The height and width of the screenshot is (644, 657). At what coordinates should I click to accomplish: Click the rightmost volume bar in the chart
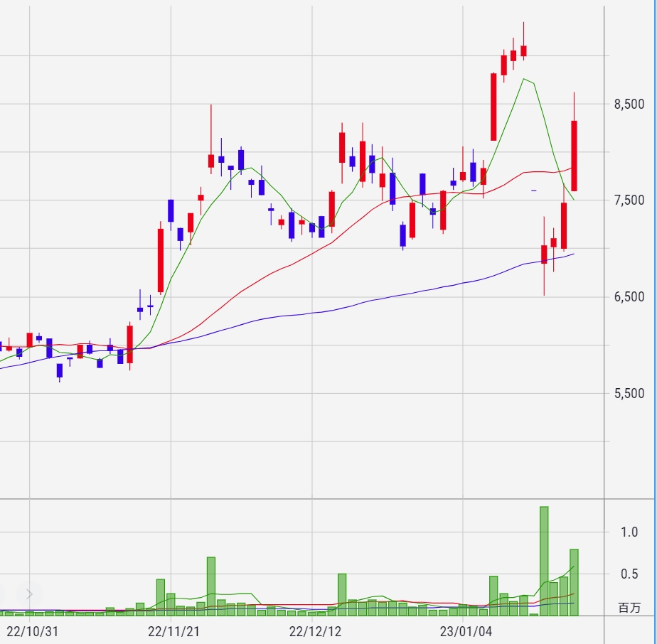pos(574,582)
